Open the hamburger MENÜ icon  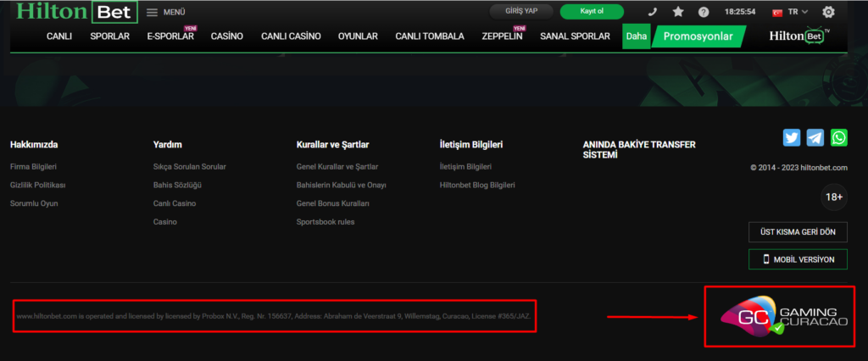click(152, 12)
